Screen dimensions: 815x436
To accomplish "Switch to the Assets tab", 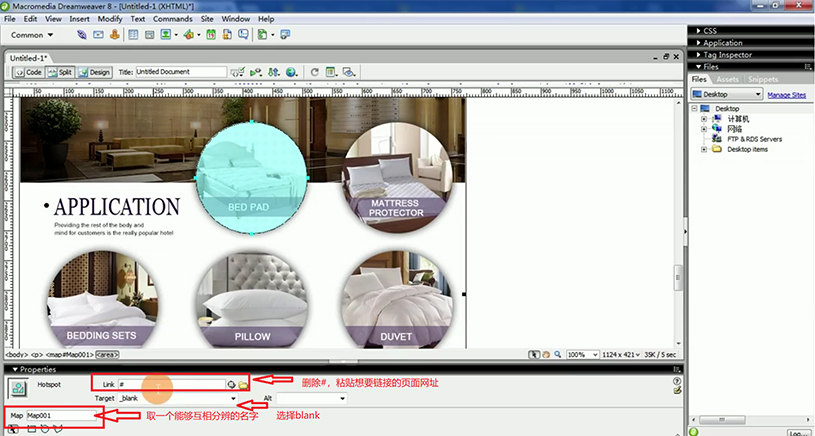I will [x=727, y=79].
